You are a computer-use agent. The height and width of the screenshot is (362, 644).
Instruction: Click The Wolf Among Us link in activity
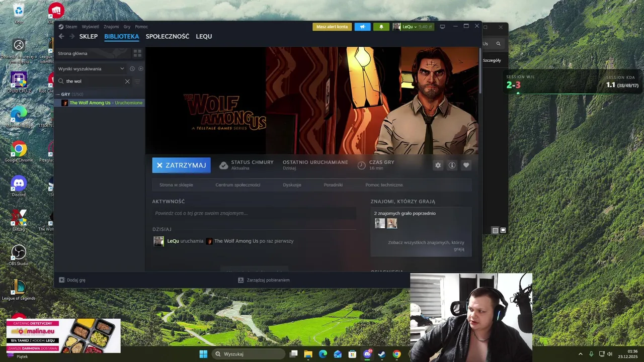[236, 241]
